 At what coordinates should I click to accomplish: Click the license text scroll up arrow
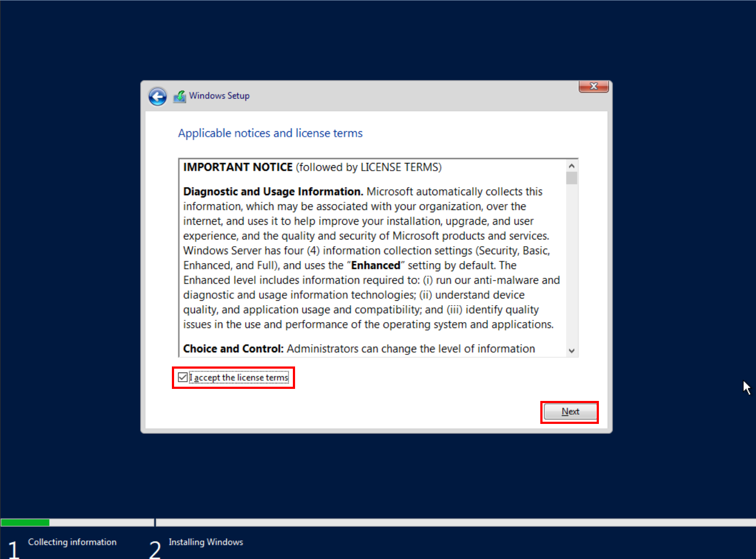572,166
